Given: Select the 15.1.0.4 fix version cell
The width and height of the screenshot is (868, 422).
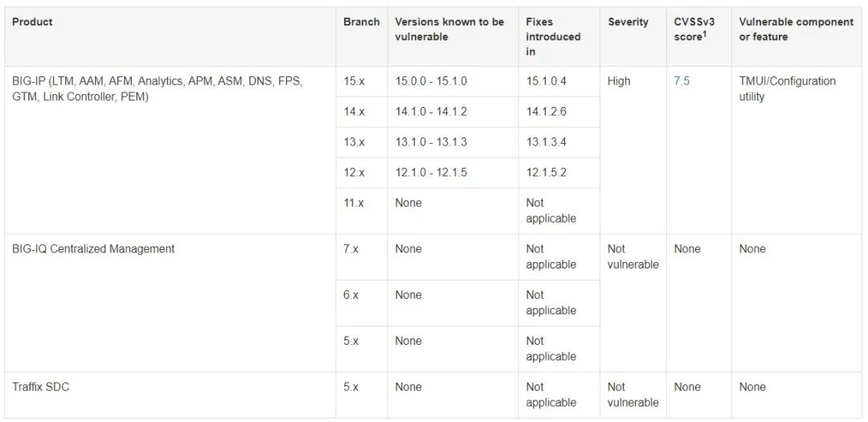Looking at the screenshot, I should pos(547,81).
